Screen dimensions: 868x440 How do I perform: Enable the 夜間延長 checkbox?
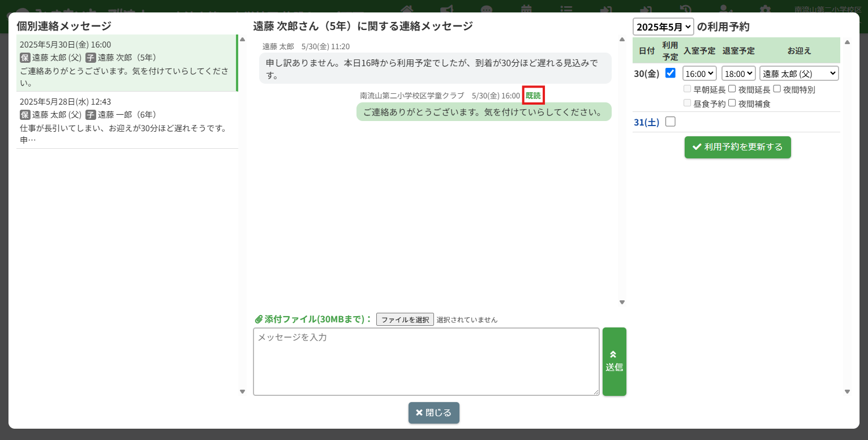coord(732,89)
